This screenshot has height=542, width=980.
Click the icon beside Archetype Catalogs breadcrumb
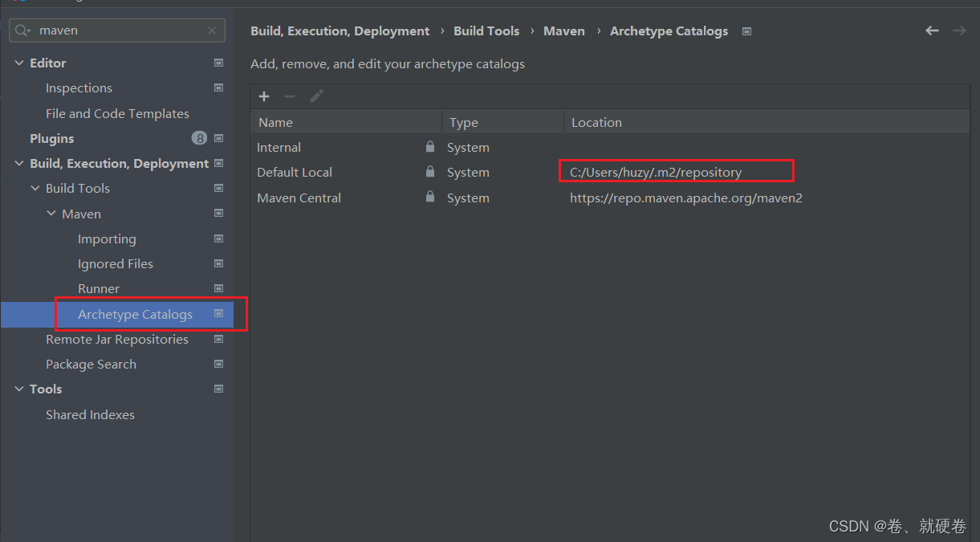[746, 31]
